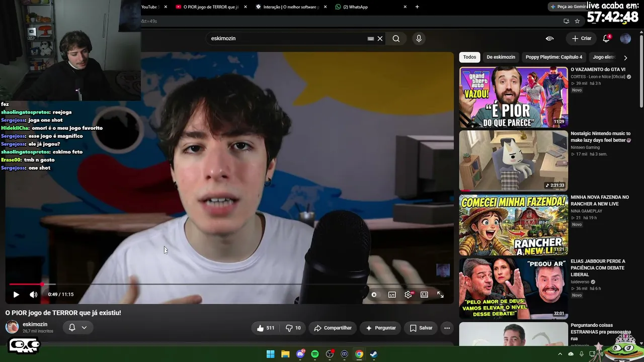This screenshot has height=362, width=644.
Task: Open Perguntando coisas ESTRANHAS video title
Action: [x=600, y=332]
